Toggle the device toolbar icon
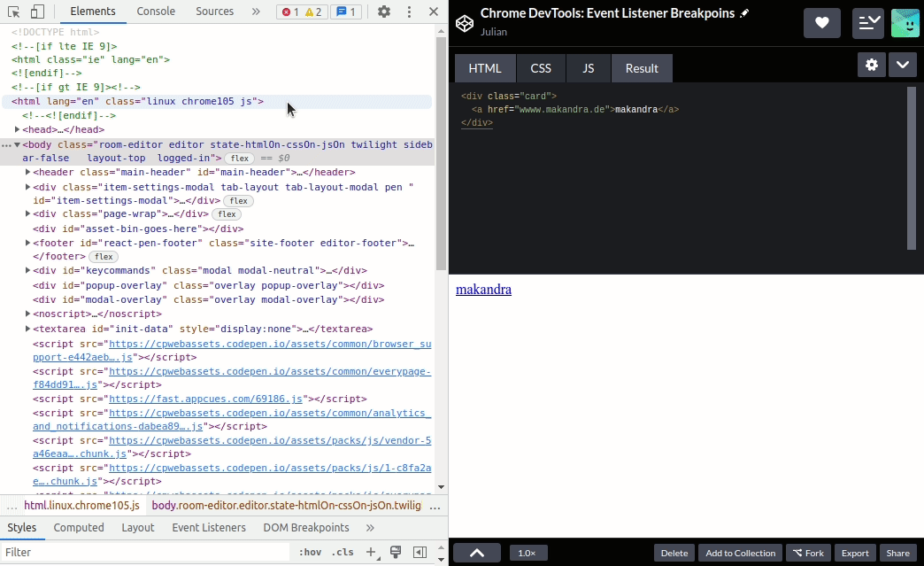The height and width of the screenshot is (566, 924). tap(37, 12)
